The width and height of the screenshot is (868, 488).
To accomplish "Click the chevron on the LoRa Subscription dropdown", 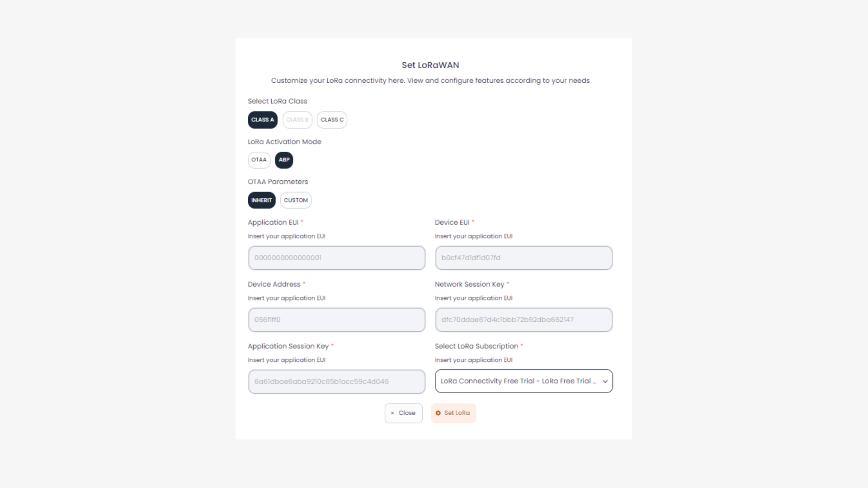I will coord(605,381).
